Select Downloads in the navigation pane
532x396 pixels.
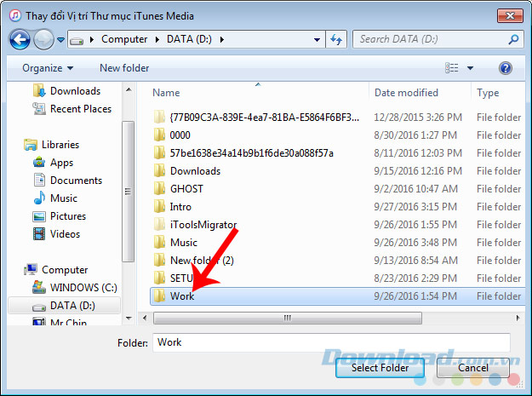tap(67, 91)
